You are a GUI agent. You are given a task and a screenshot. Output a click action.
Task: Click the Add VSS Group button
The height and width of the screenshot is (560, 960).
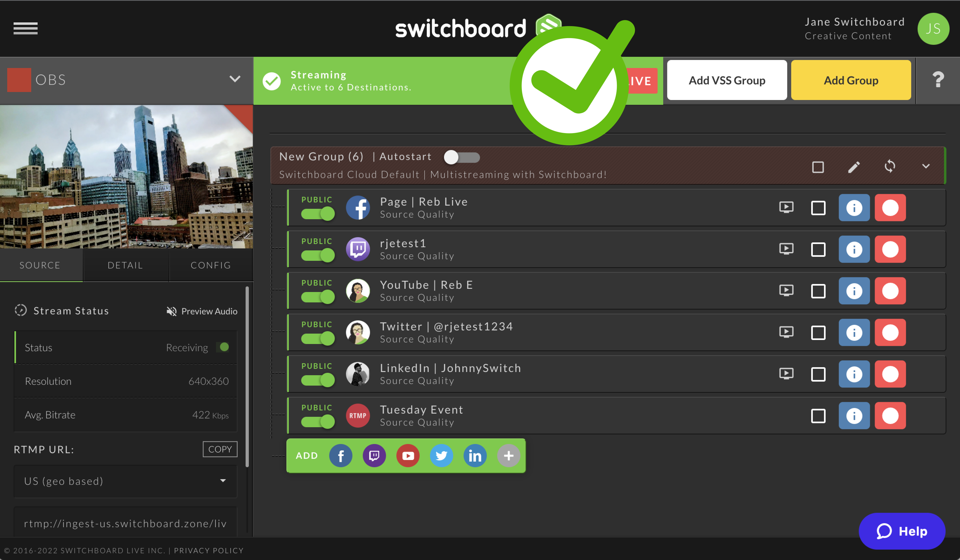(x=726, y=80)
